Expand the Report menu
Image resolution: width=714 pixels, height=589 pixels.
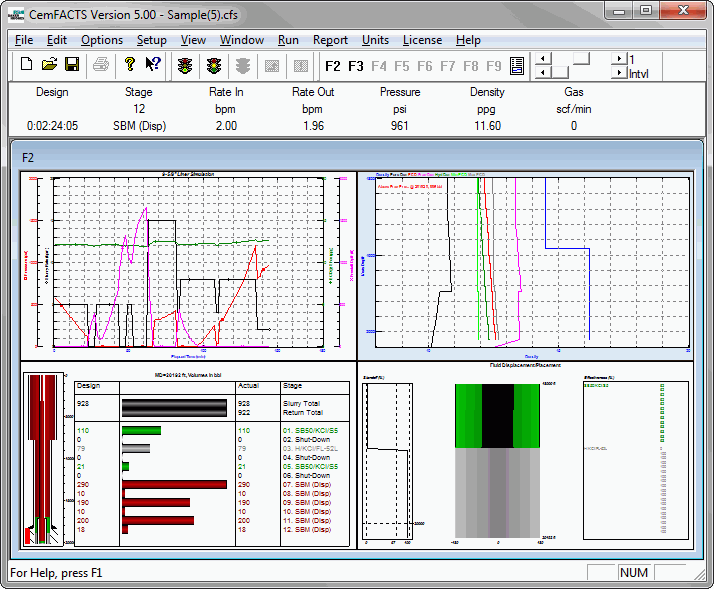click(330, 40)
